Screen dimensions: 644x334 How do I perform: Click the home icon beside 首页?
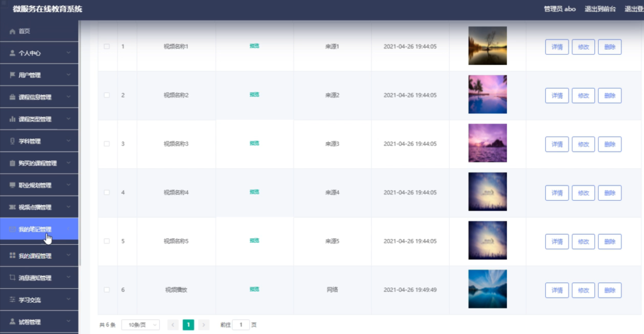(13, 31)
